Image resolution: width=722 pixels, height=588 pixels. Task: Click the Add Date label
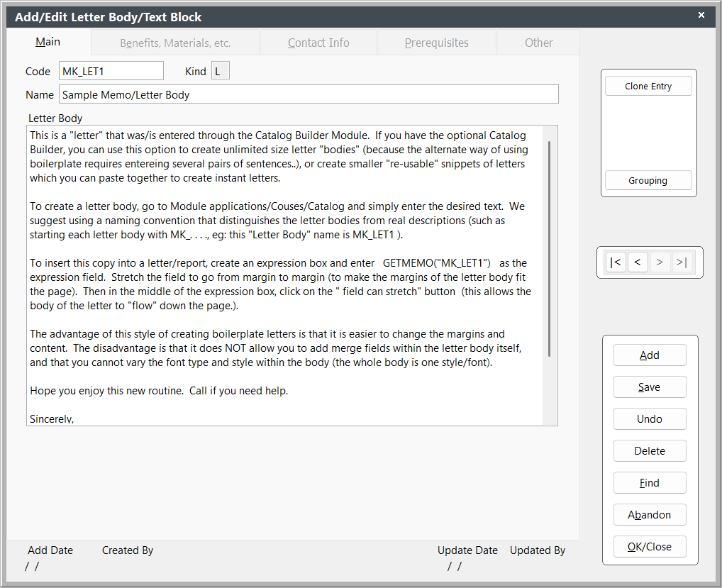[x=50, y=550]
